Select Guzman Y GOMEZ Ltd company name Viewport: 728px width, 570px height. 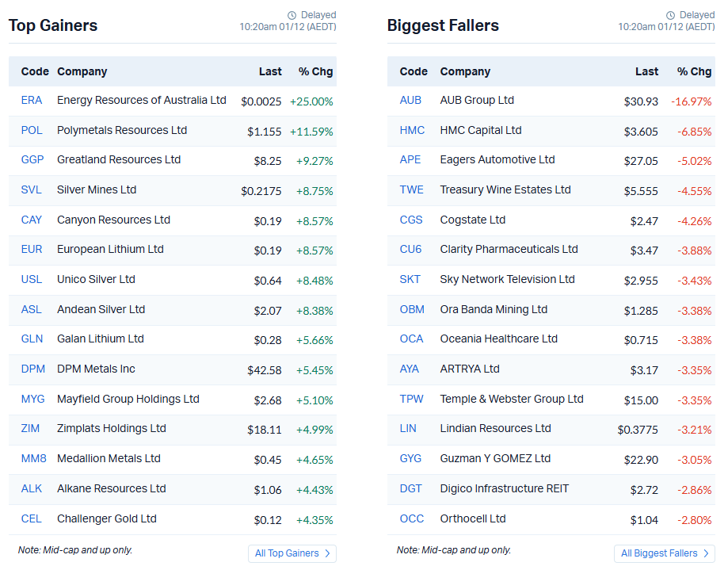[495, 459]
